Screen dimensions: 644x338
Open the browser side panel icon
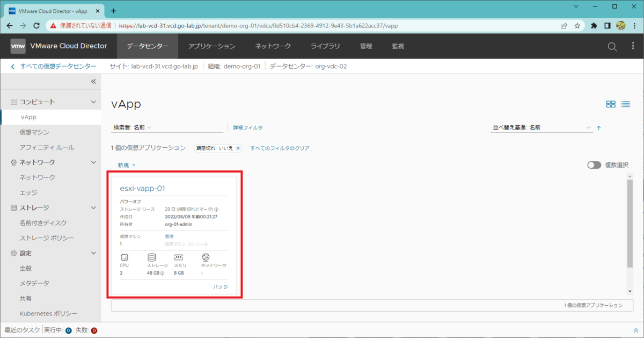(x=608, y=25)
